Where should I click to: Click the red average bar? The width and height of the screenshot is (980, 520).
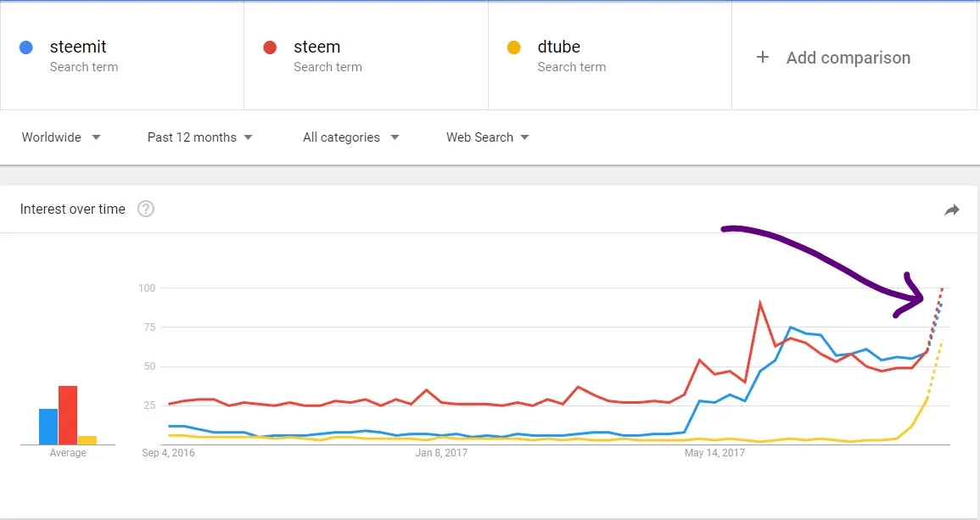click(68, 415)
